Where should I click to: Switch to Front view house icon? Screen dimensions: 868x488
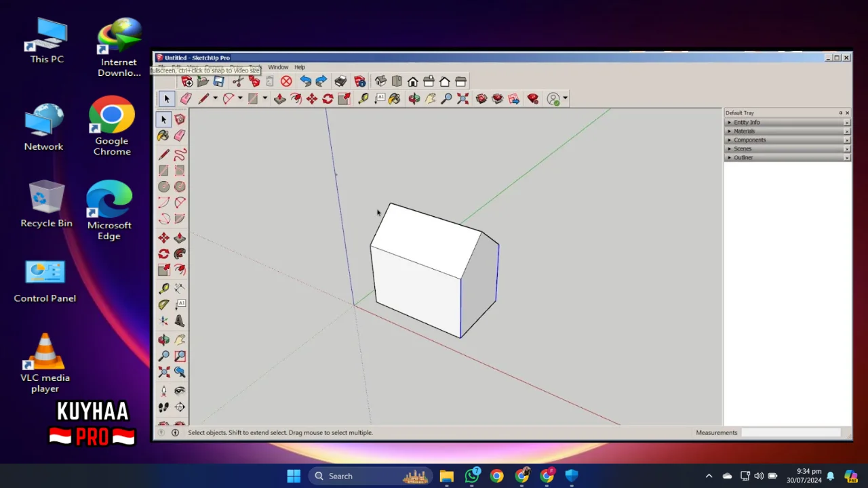413,81
